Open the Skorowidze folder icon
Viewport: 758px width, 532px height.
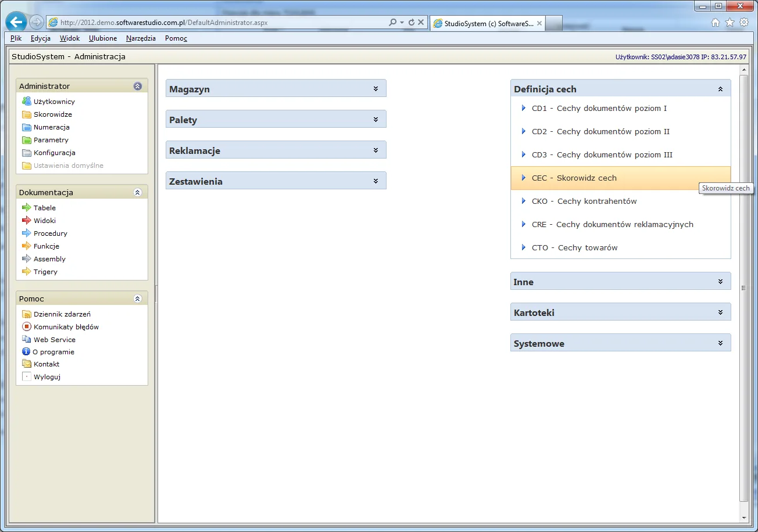click(26, 114)
